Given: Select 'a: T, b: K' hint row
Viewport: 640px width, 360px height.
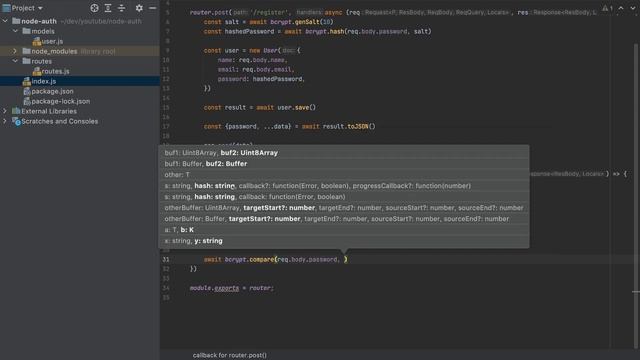Looking at the screenshot, I should pos(344,230).
